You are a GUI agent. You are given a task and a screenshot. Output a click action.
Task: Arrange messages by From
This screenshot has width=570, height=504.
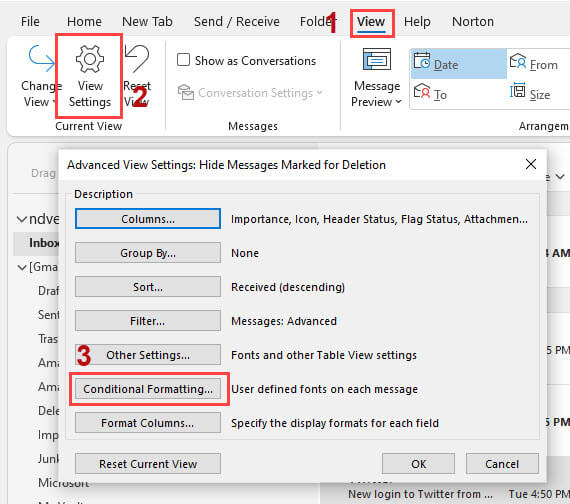click(534, 64)
